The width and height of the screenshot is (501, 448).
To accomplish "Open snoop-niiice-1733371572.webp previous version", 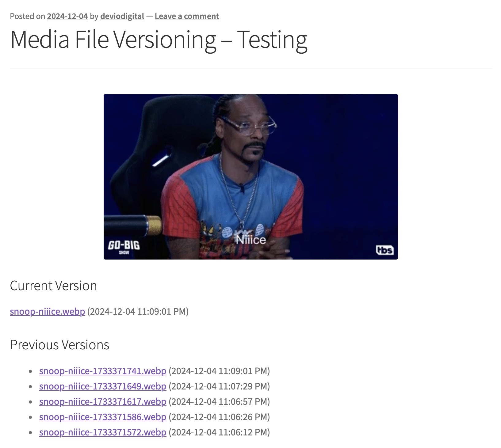I will tap(103, 432).
